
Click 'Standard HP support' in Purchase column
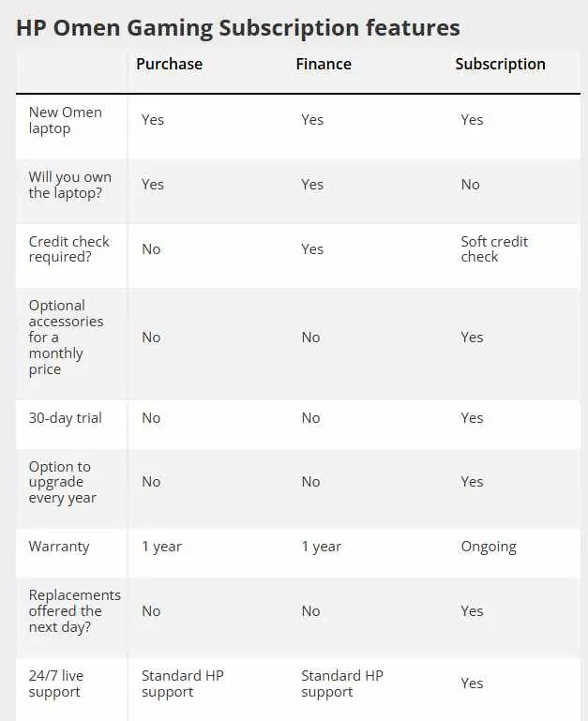tap(183, 683)
